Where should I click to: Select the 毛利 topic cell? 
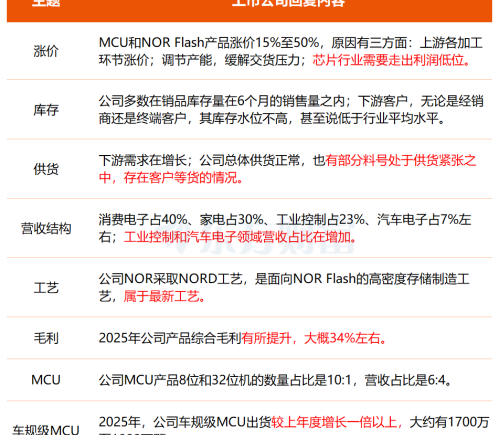(x=46, y=338)
